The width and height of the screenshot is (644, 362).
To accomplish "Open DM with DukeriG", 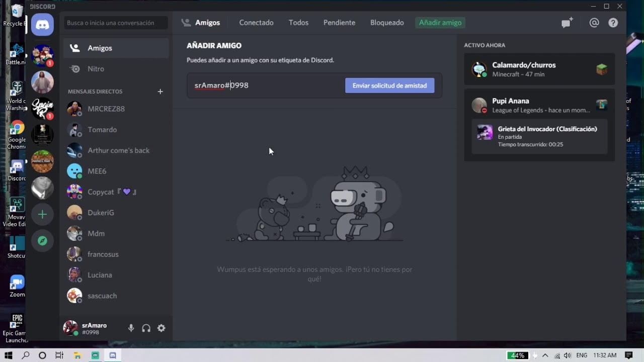I will point(116,213).
